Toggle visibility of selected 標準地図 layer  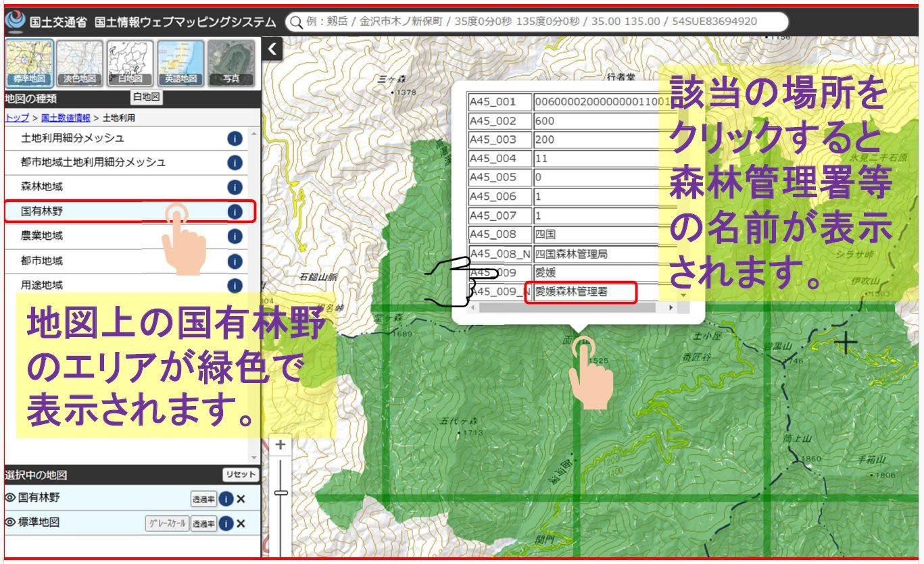click(9, 522)
